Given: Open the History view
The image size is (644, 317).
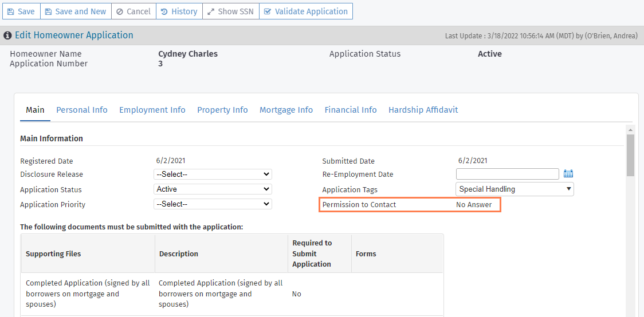Looking at the screenshot, I should [x=179, y=11].
